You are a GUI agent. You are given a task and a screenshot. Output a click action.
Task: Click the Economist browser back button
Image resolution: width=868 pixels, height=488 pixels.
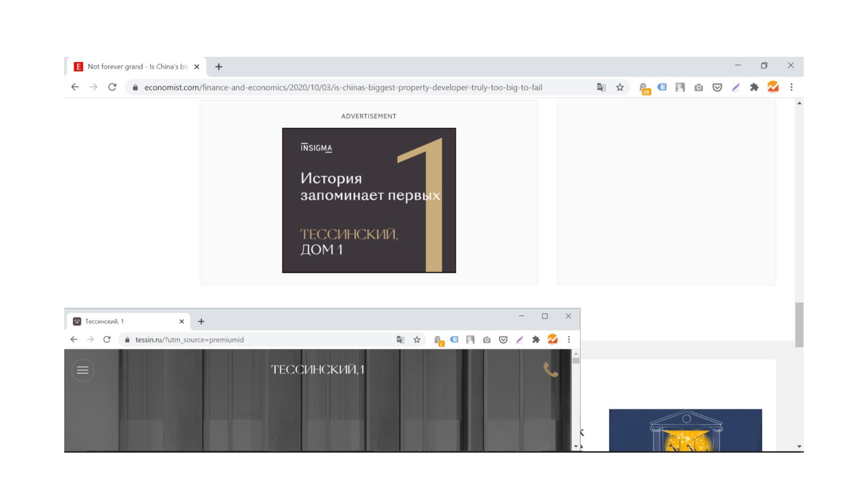tap(74, 87)
